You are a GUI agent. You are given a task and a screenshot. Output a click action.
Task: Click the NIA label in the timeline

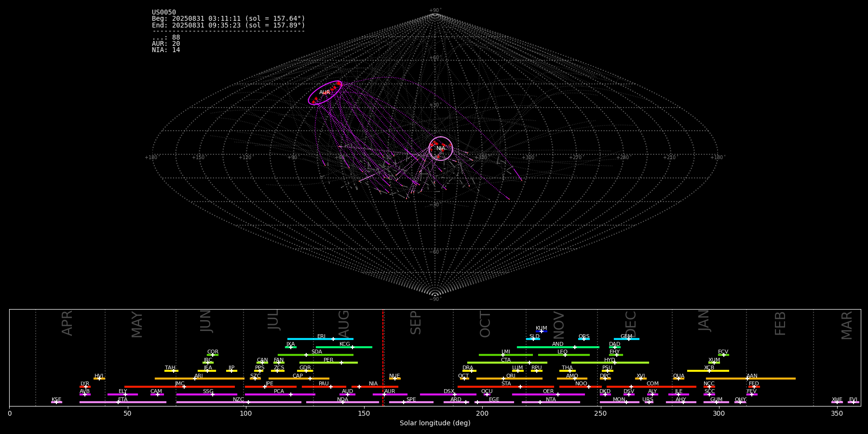pos(373,384)
